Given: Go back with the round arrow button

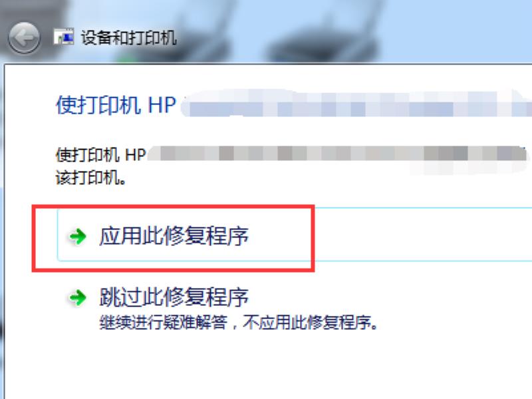Looking at the screenshot, I should tap(24, 38).
